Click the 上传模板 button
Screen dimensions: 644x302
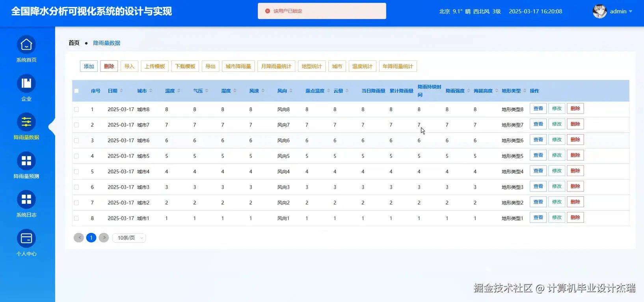point(155,66)
